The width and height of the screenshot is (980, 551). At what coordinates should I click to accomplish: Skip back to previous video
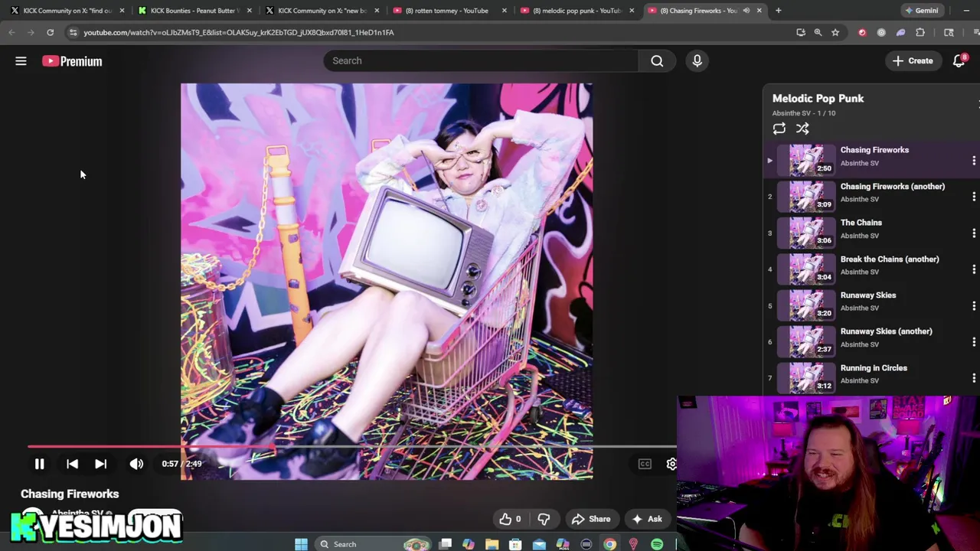[x=72, y=464]
